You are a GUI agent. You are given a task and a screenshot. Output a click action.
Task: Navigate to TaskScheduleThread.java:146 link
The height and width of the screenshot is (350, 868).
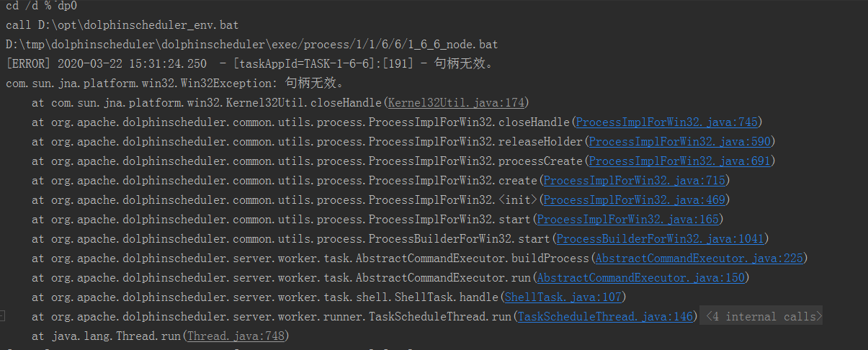click(x=604, y=316)
